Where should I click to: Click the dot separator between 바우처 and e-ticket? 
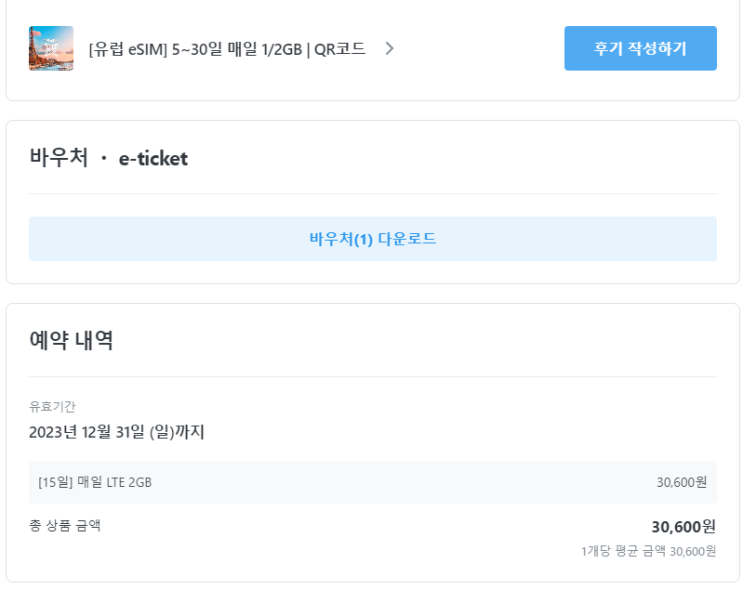[x=103, y=159]
